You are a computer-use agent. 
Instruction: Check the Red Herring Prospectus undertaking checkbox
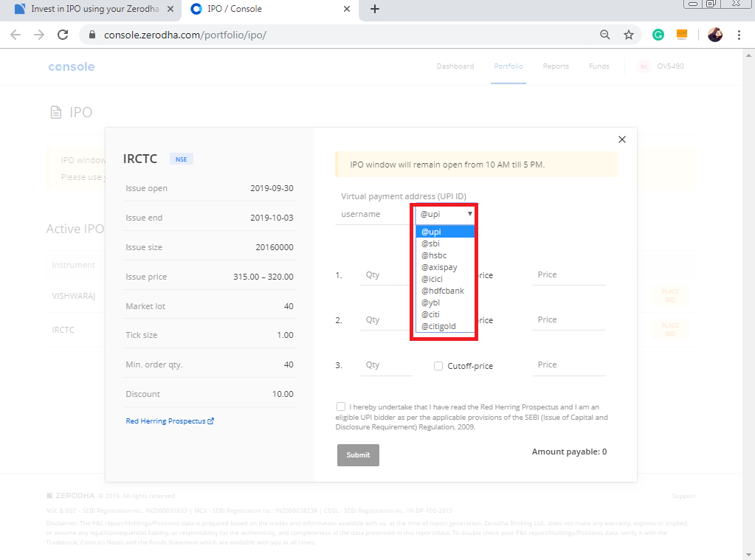(341, 407)
